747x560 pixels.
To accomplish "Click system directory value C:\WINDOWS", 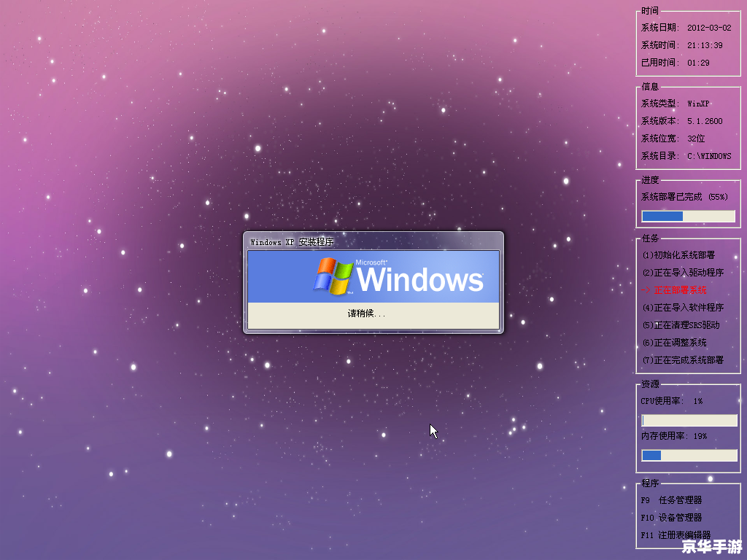I will 709,156.
